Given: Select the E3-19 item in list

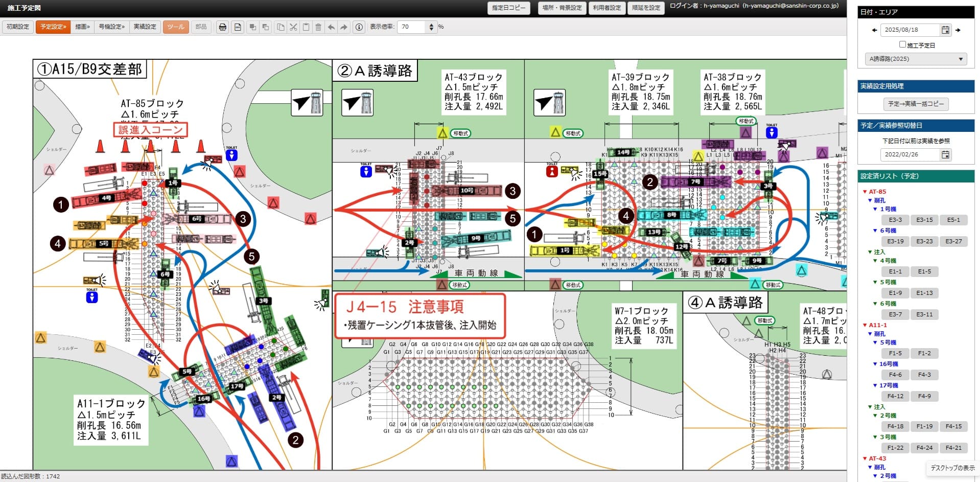Looking at the screenshot, I should pos(895,241).
